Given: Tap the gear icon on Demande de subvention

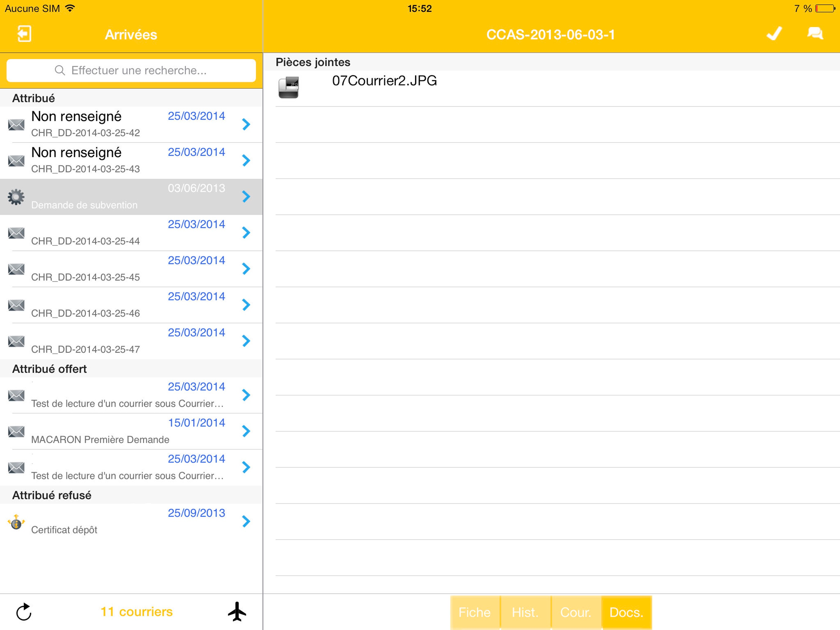Looking at the screenshot, I should pos(16,197).
